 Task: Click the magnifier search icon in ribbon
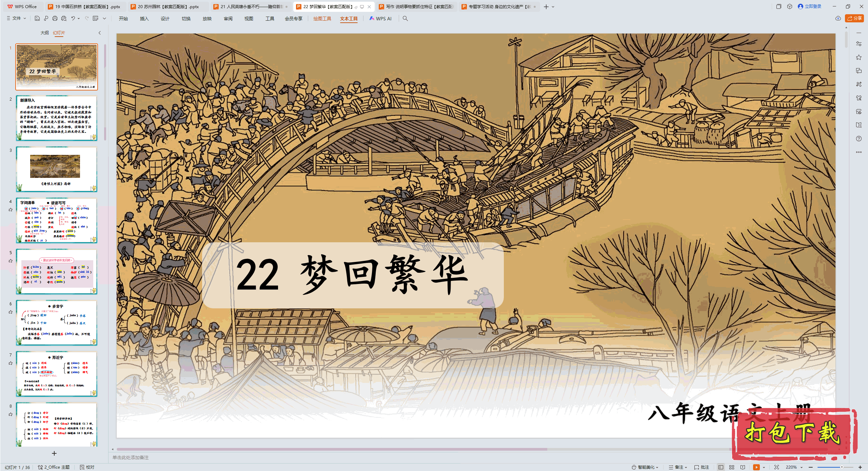tap(405, 19)
